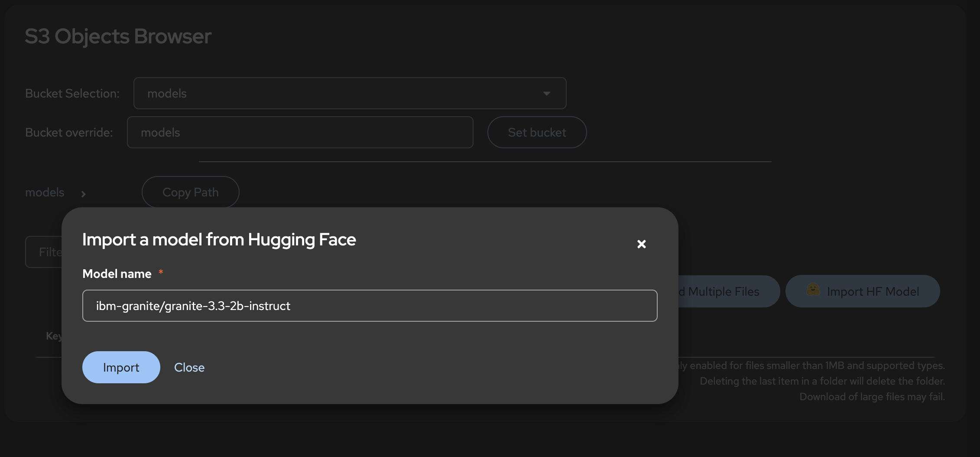Close the Hugging Face import dialog with X
980x457 pixels.
641,244
